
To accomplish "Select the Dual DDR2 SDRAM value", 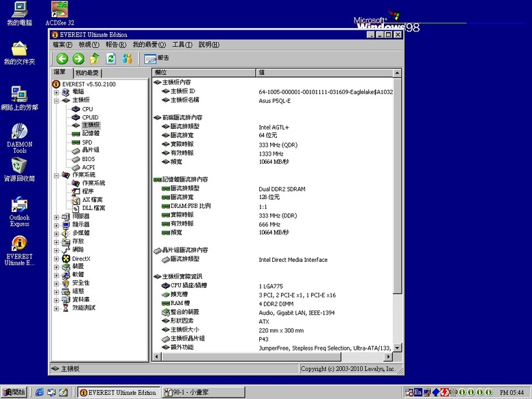I will click(282, 189).
